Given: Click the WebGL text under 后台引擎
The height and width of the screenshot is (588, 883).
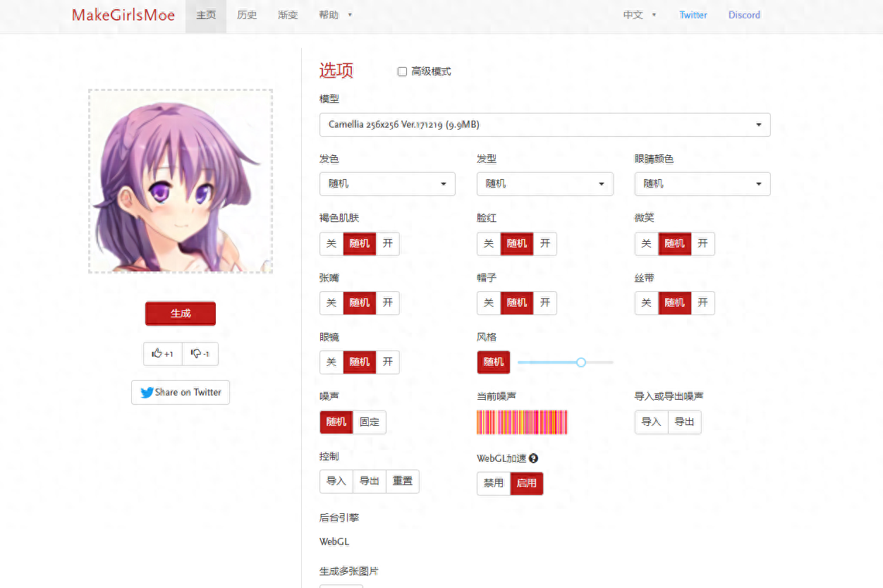Looking at the screenshot, I should [x=334, y=542].
